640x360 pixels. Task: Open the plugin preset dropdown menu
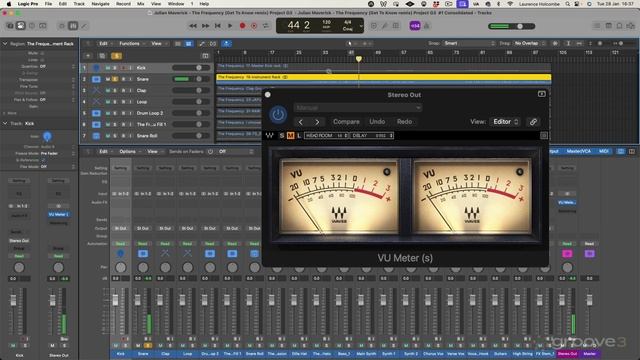click(x=358, y=108)
